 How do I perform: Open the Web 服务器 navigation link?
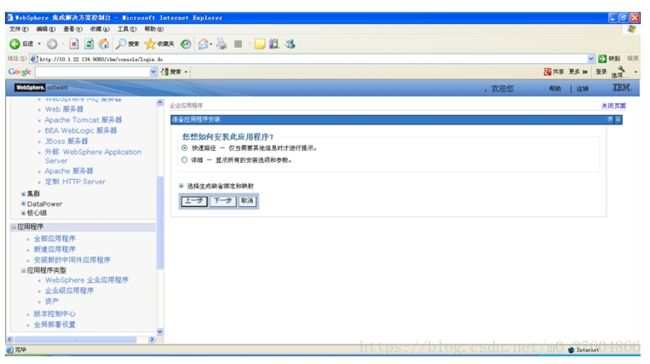(x=64, y=109)
